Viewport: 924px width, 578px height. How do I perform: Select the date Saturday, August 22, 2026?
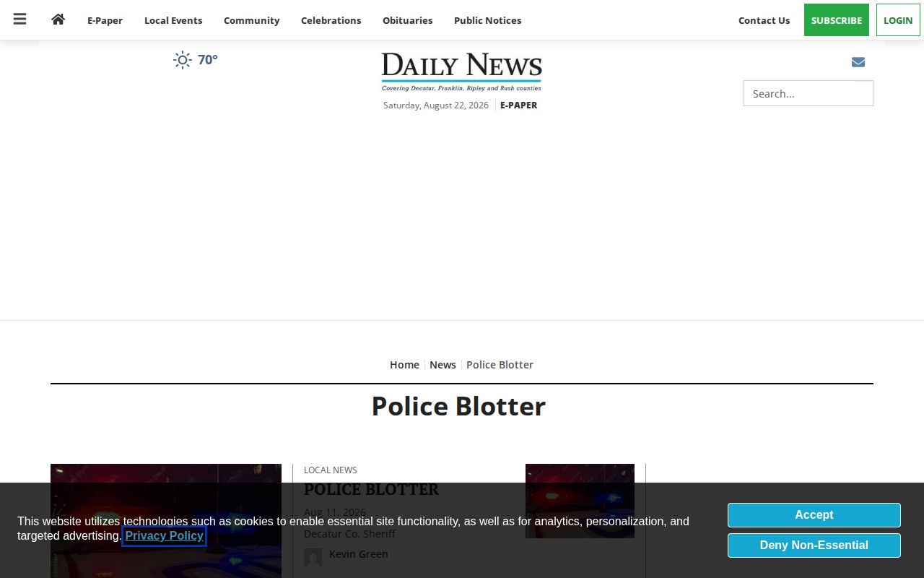coord(436,105)
